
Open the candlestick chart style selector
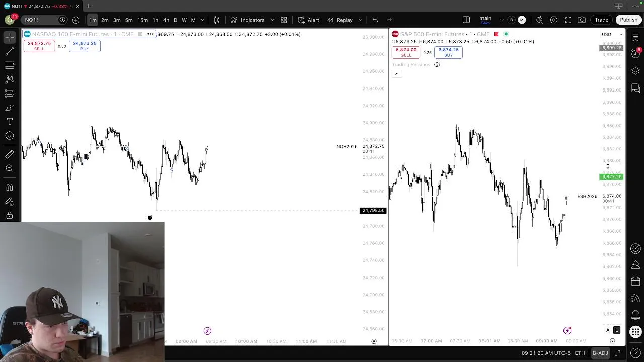217,20
